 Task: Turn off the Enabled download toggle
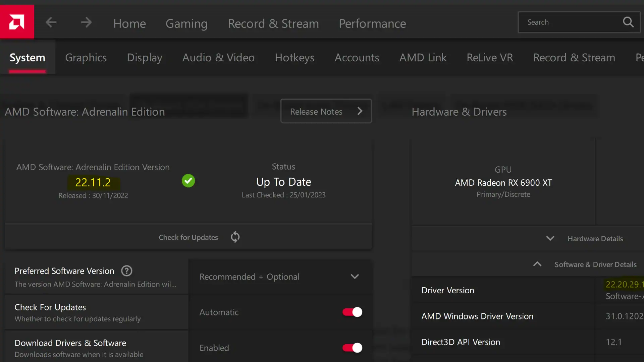point(352,348)
